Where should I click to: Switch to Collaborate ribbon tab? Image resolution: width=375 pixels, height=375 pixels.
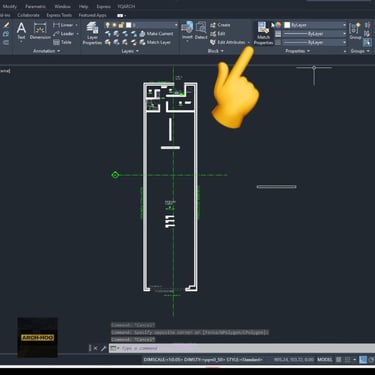point(28,15)
